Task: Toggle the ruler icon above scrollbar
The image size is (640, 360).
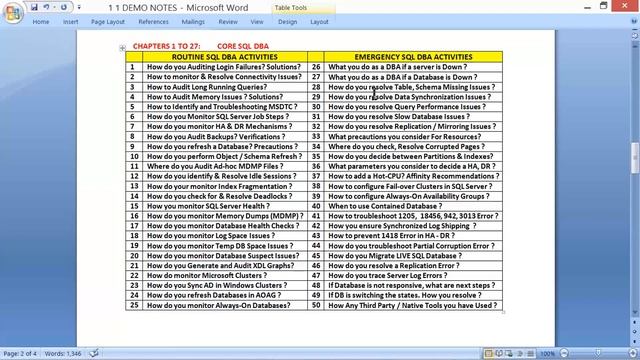Action: pyautogui.click(x=635, y=36)
